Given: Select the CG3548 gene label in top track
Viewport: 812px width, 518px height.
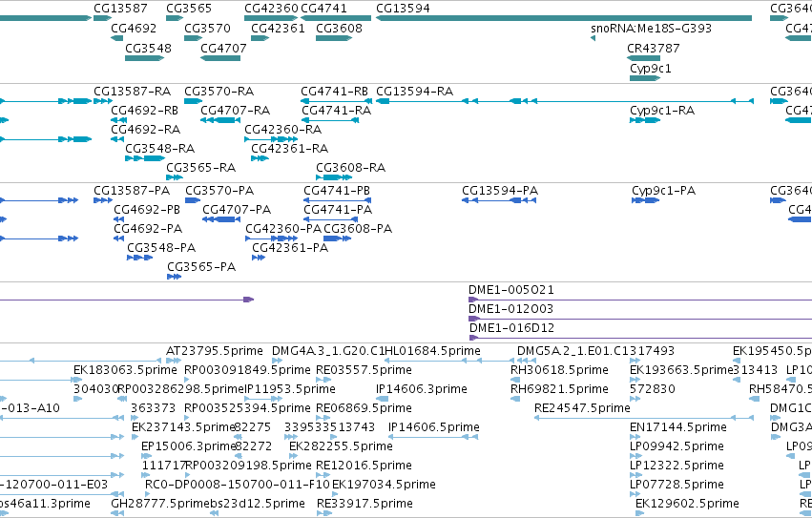Looking at the screenshot, I should click(148, 48).
